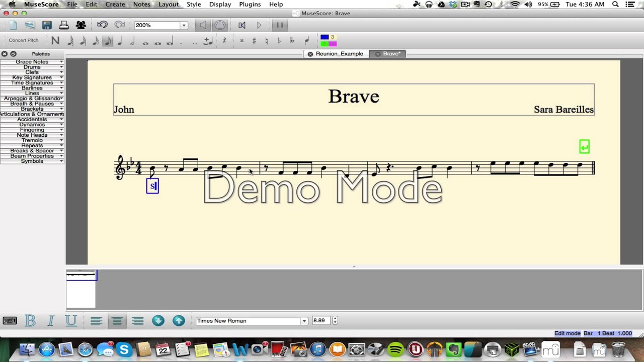This screenshot has width=644, height=362.
Task: Rewind playback to the start
Action: [x=242, y=25]
